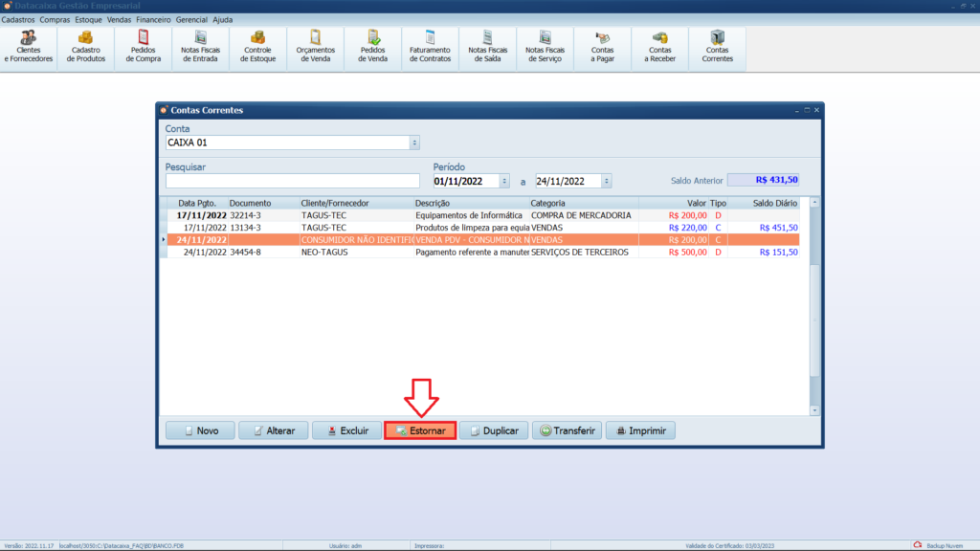Open Clientes e Fornecedores toolbar icon
The image size is (980, 551).
(x=29, y=47)
